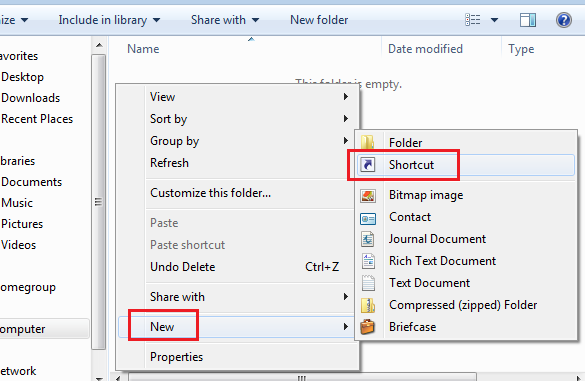The image size is (585, 381).
Task: Click the Compressed zipped Folder icon
Action: coord(368,306)
